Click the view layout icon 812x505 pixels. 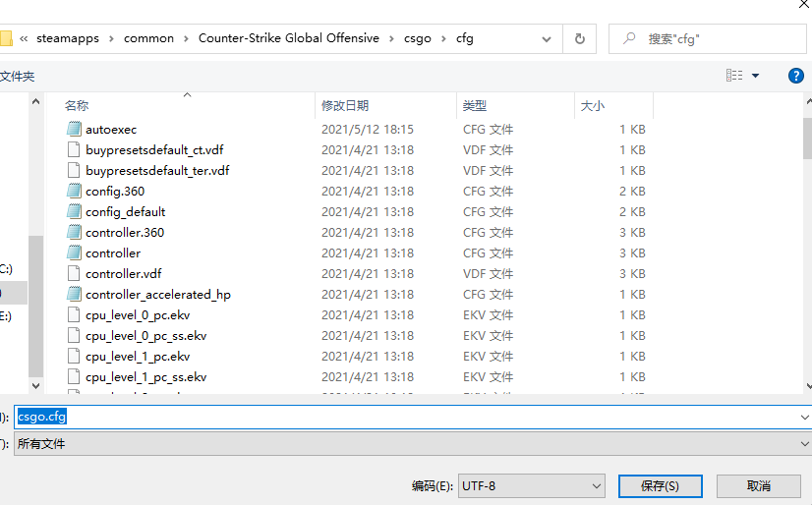734,76
